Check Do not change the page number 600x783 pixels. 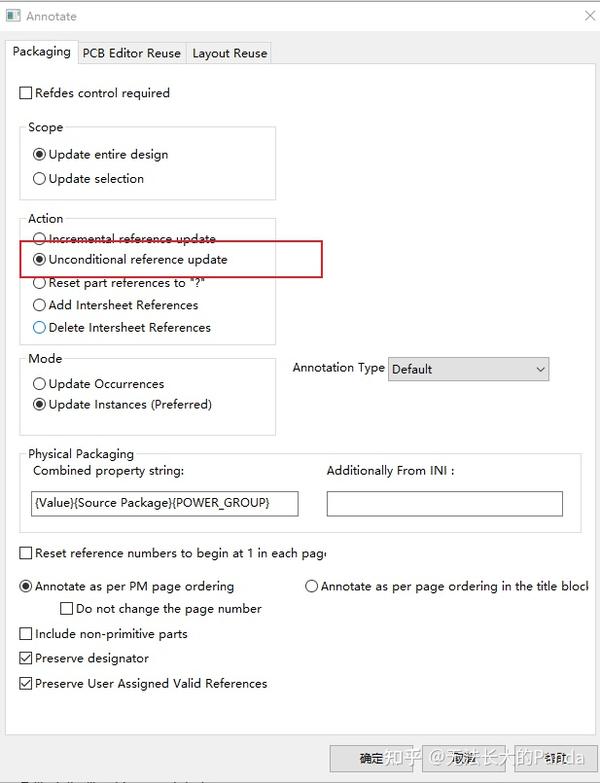[67, 608]
